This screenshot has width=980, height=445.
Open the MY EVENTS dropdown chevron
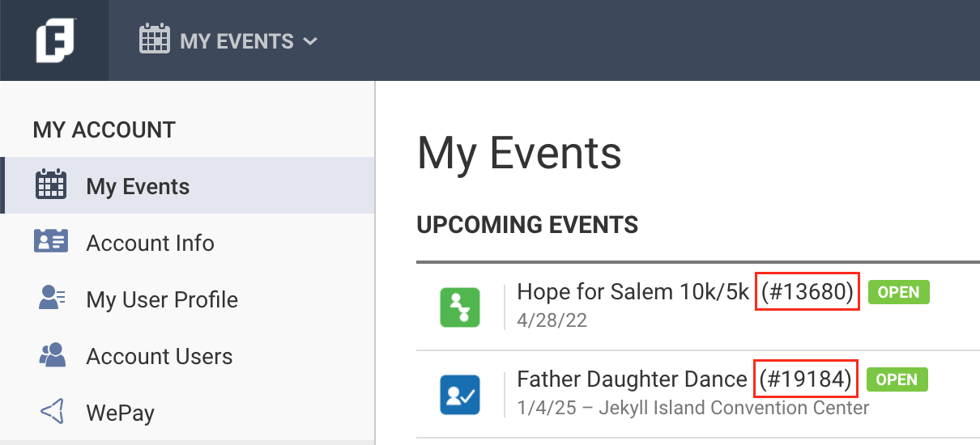click(x=310, y=41)
